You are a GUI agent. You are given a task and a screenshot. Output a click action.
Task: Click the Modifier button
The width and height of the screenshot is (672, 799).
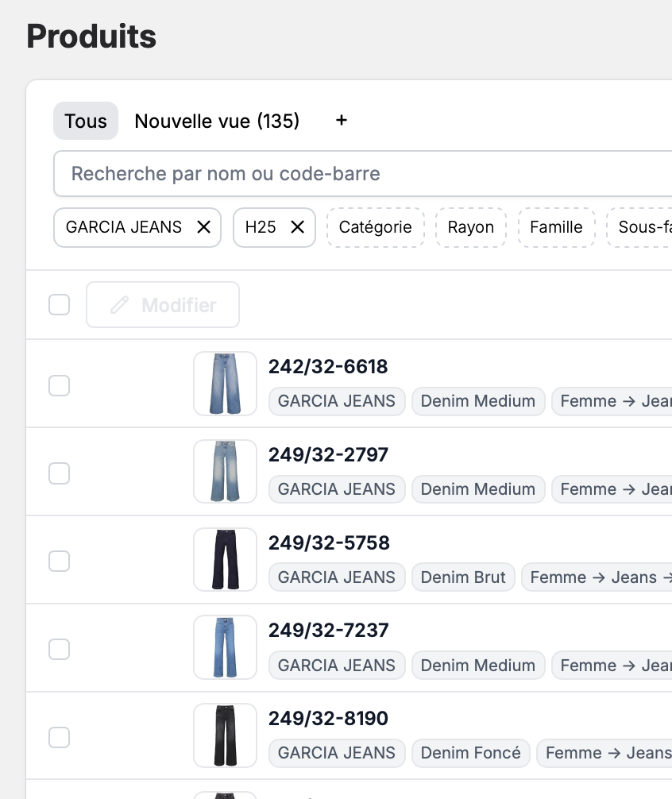pyautogui.click(x=163, y=305)
